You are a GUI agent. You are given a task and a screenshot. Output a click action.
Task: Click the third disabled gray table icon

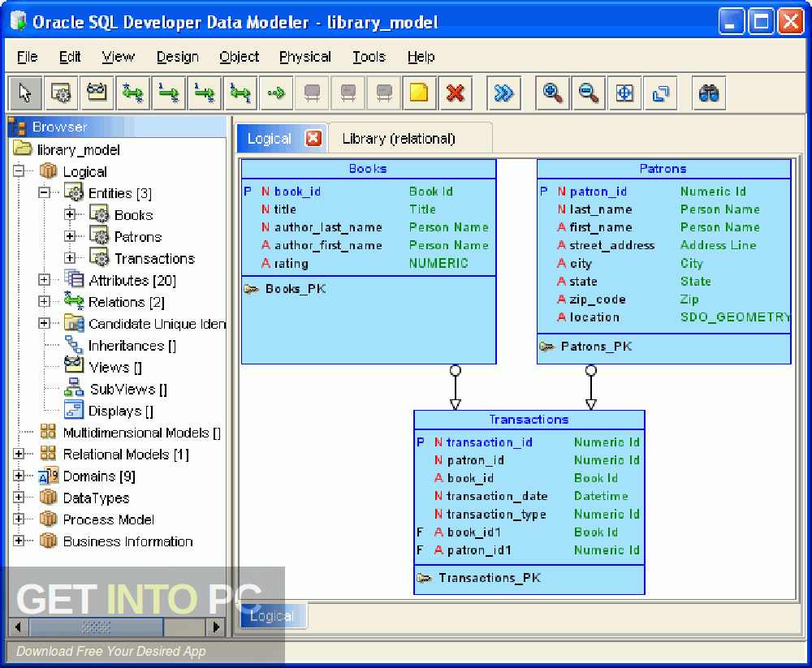pyautogui.click(x=384, y=93)
